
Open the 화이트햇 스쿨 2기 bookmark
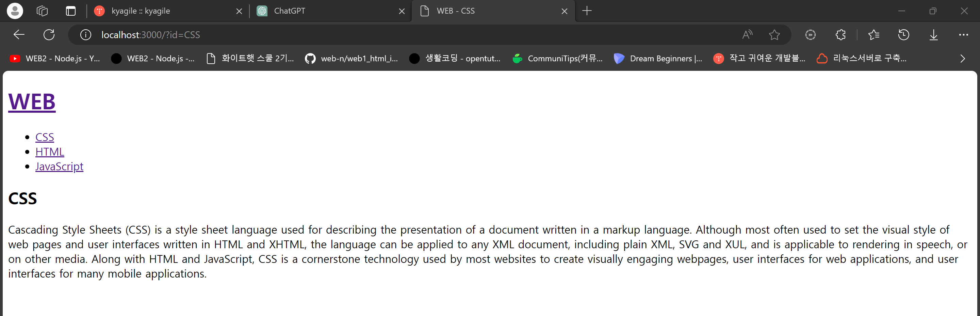[250, 59]
